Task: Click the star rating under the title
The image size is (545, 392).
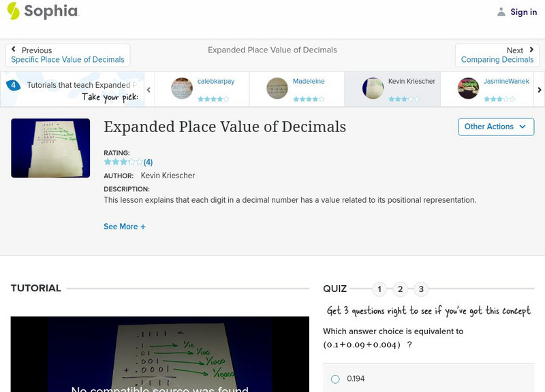Action: coord(123,162)
